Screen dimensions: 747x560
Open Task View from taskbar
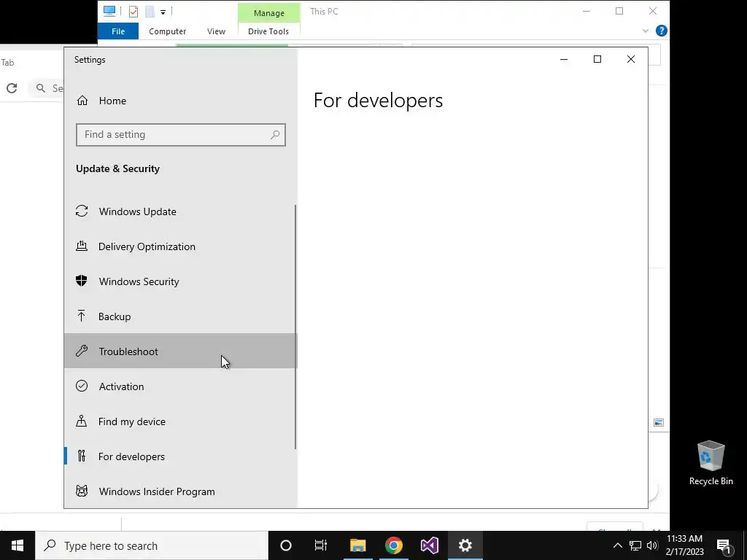tap(321, 545)
